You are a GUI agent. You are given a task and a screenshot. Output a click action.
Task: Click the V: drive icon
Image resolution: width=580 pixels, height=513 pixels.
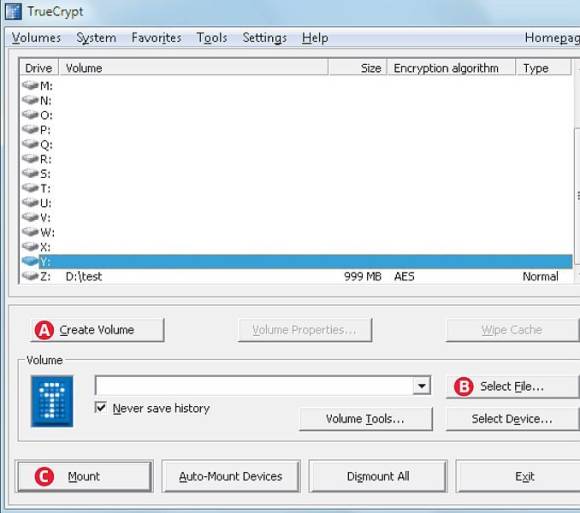(30, 217)
